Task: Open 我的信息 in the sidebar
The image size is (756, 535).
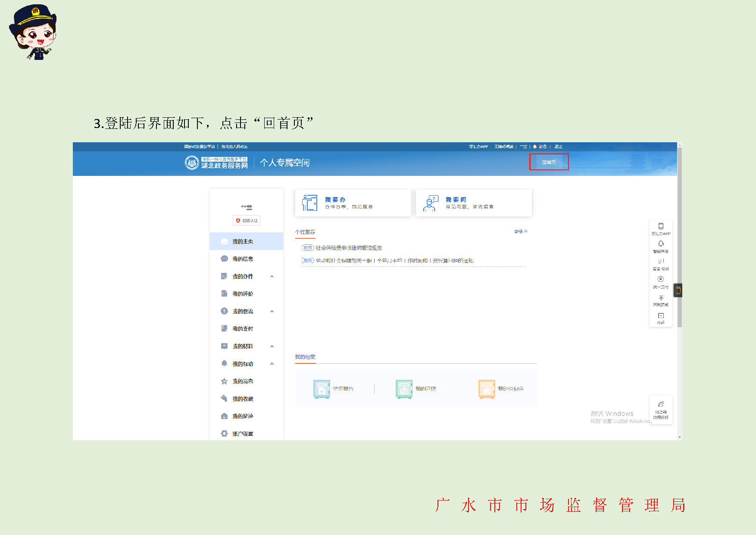Action: click(243, 259)
